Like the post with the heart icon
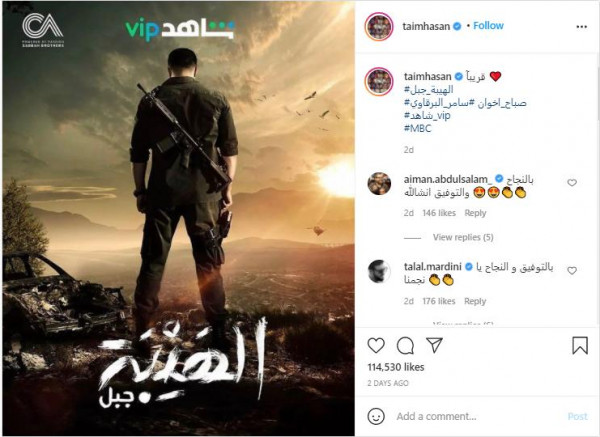Image resolution: width=600 pixels, height=437 pixels. point(376,346)
